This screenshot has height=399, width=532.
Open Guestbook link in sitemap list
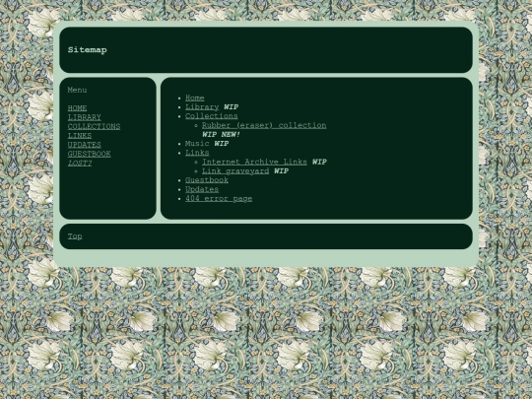(207, 180)
